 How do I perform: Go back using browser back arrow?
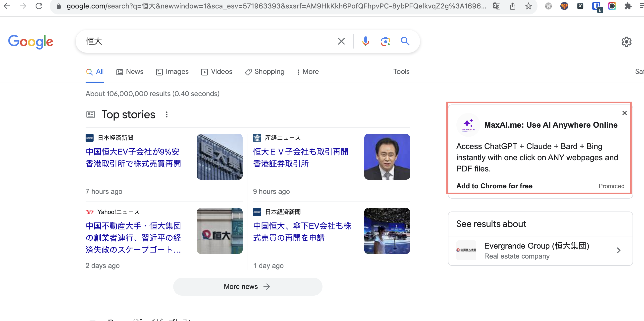(x=7, y=6)
